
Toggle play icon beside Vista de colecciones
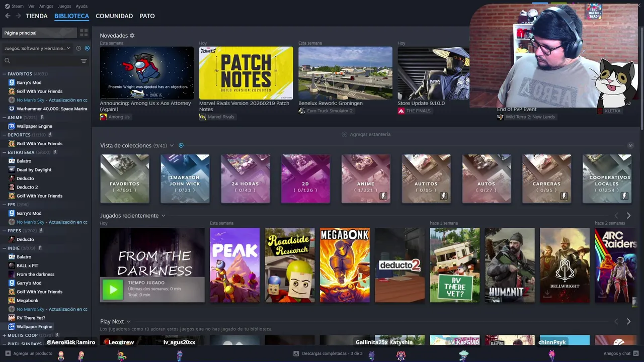point(181,145)
